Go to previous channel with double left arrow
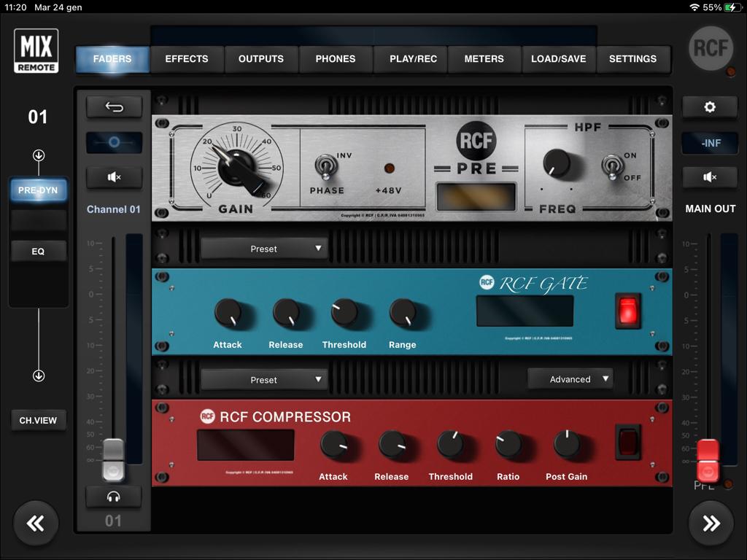 click(36, 524)
